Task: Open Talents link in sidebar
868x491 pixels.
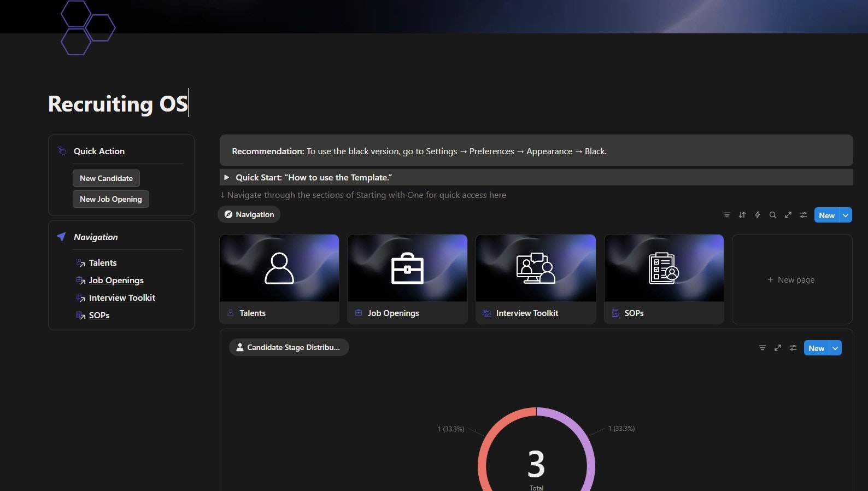Action: (103, 263)
